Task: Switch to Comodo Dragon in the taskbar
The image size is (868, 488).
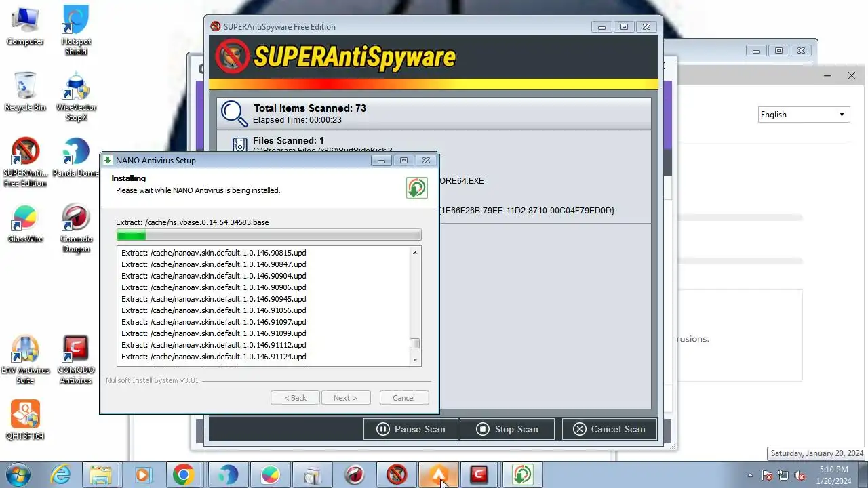Action: point(354,474)
